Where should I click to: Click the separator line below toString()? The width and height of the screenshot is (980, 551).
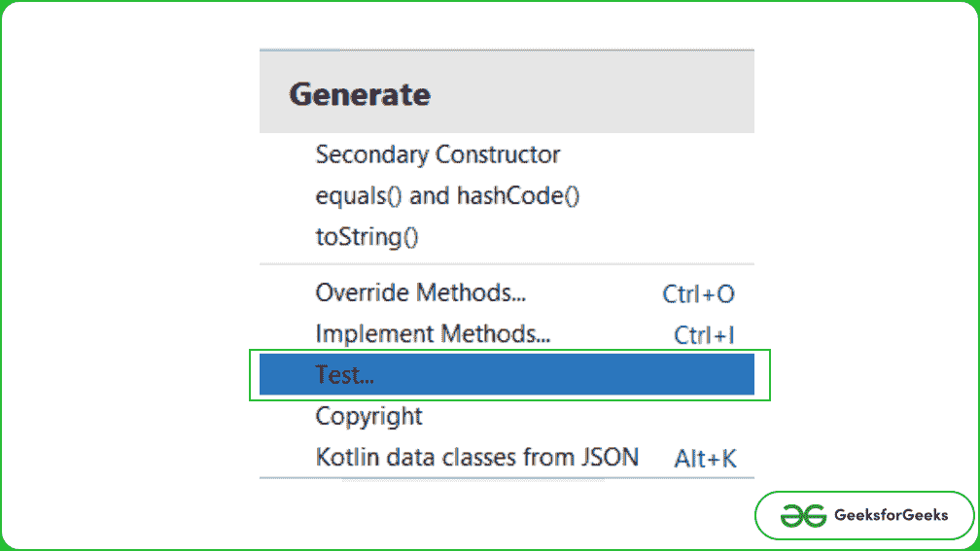click(x=507, y=263)
